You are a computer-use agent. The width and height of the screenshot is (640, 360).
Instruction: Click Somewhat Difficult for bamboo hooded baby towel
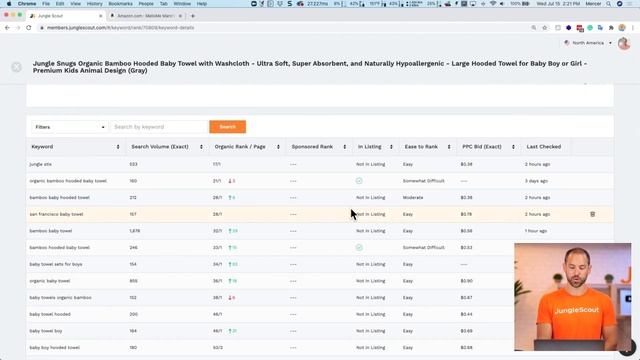click(424, 247)
